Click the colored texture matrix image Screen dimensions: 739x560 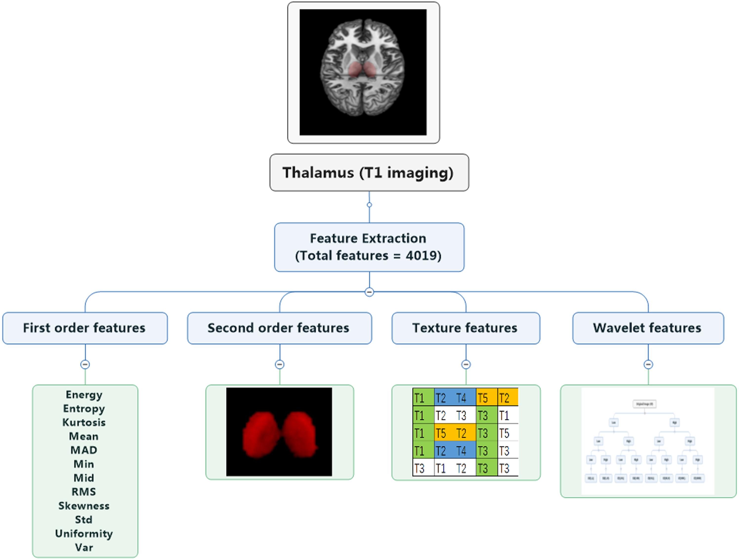tap(465, 432)
